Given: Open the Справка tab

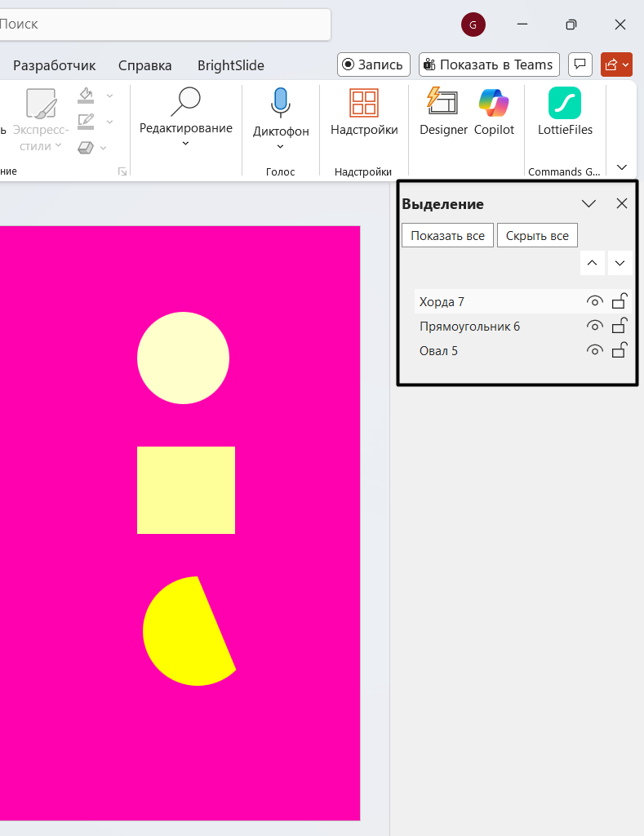Looking at the screenshot, I should [145, 65].
